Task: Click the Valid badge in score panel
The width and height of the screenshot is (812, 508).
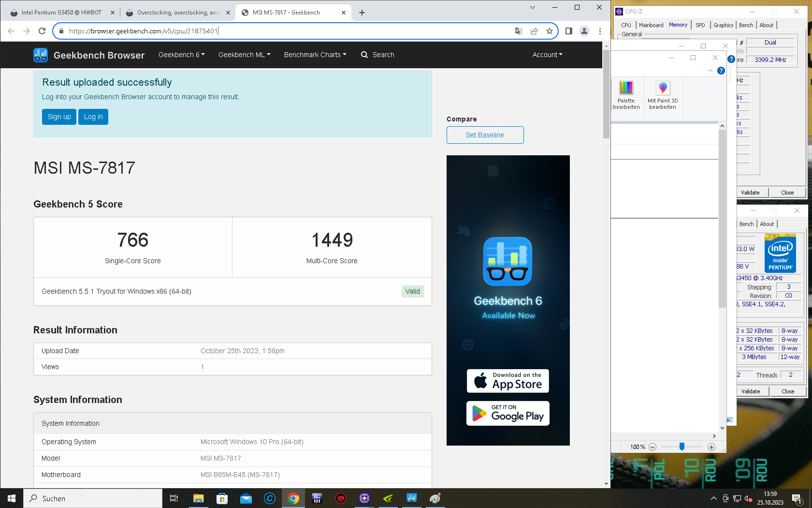Action: coord(412,291)
